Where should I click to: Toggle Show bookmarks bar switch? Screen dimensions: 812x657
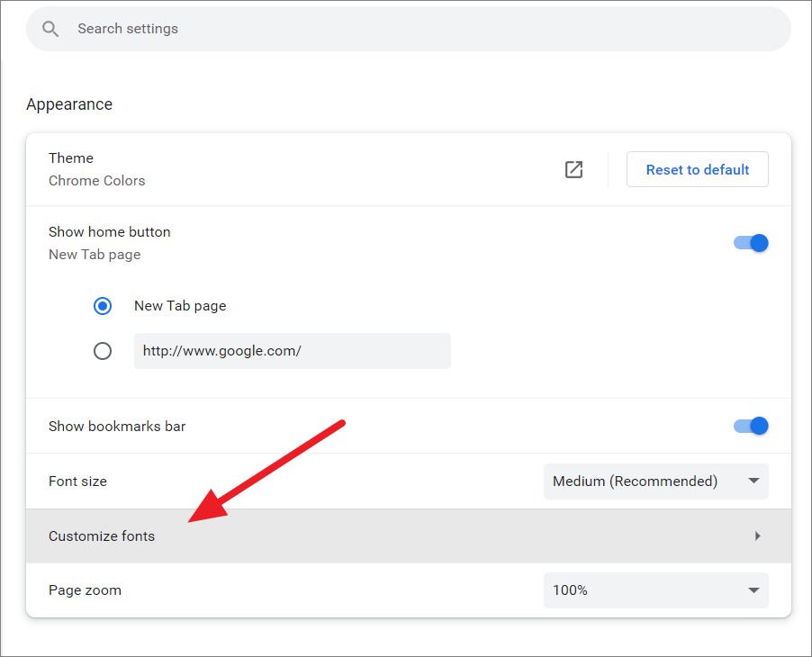(751, 426)
